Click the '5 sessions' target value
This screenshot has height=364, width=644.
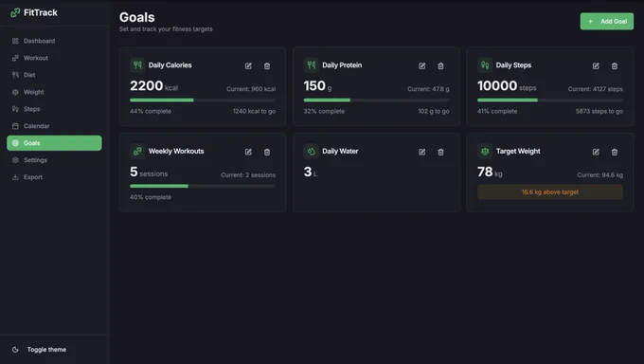click(x=149, y=172)
